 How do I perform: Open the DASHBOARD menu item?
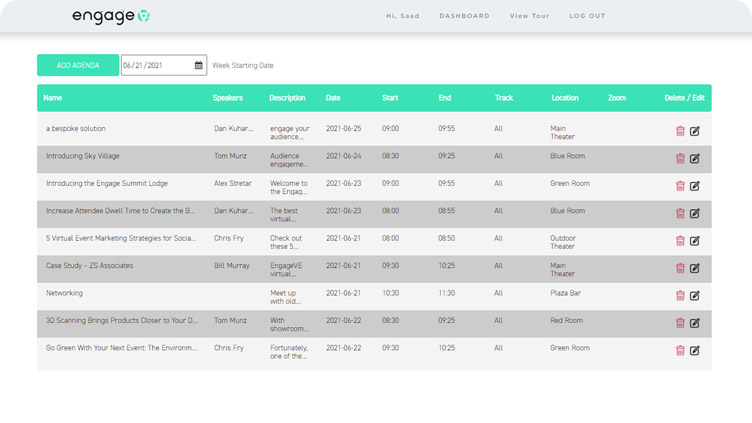pyautogui.click(x=465, y=16)
